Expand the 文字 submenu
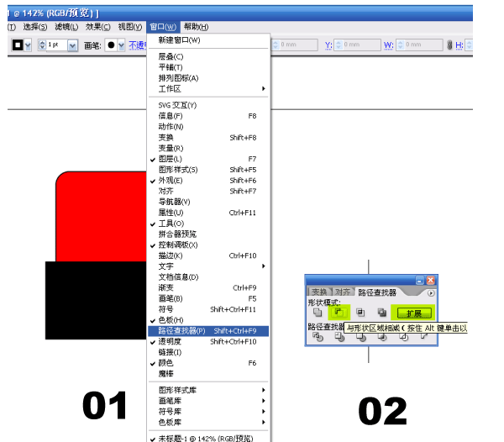 [208, 266]
